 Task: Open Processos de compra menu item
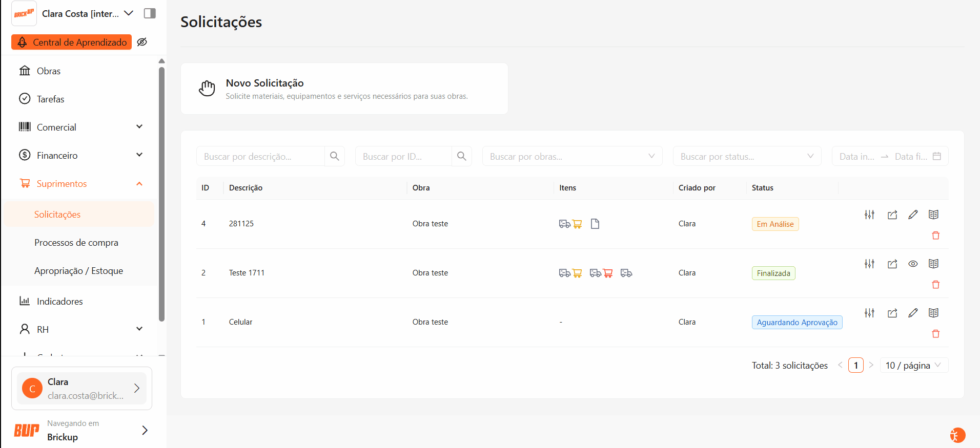76,243
